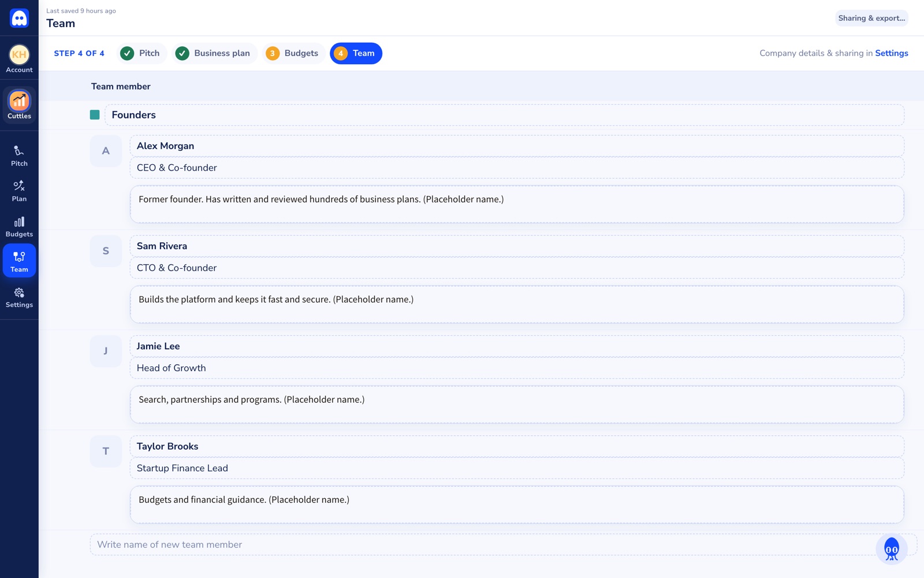
Task: Click the 'Team member' column header
Action: tap(121, 86)
